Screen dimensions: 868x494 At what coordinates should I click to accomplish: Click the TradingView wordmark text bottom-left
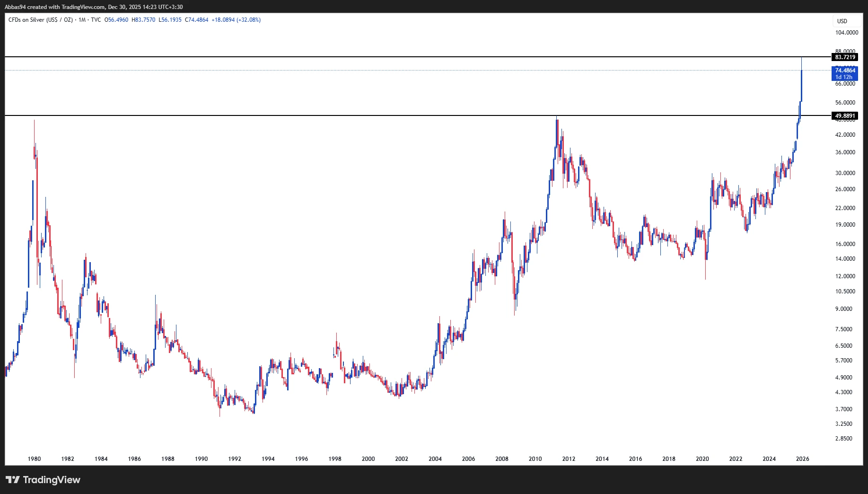(52, 480)
